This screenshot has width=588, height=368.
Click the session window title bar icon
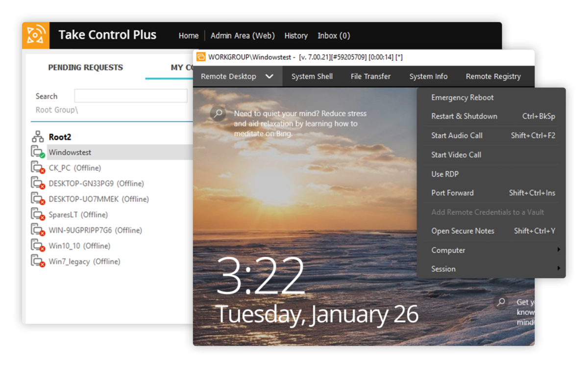pos(201,57)
